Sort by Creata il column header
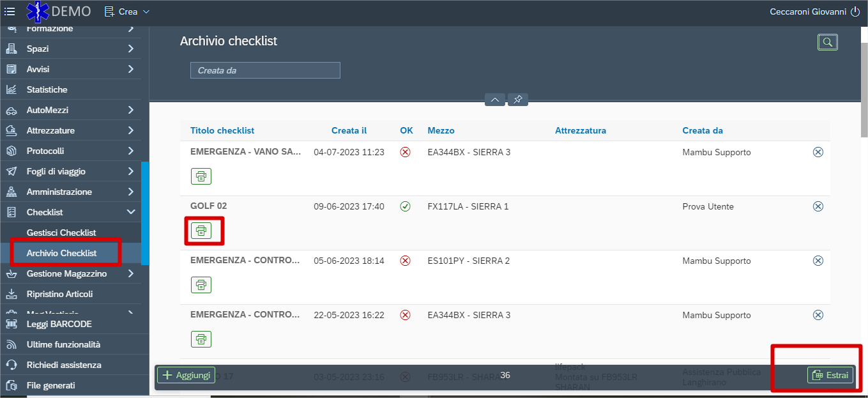The width and height of the screenshot is (868, 398). (349, 130)
